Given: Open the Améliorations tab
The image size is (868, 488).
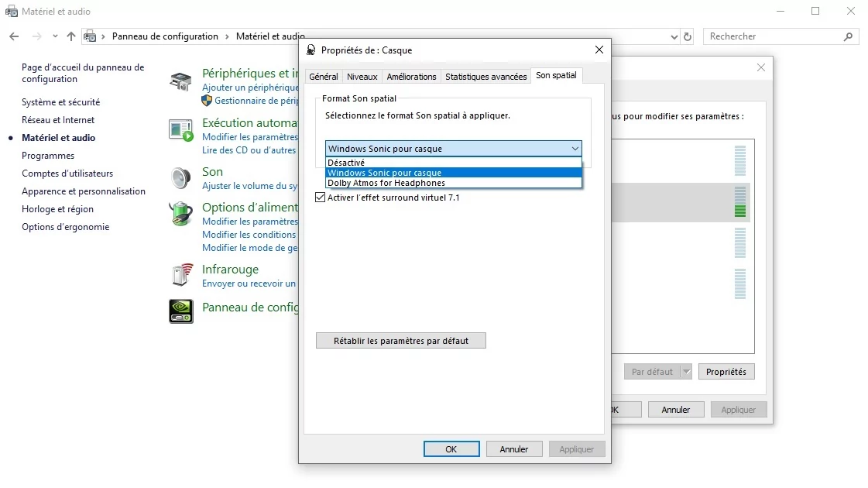Looking at the screenshot, I should tap(411, 77).
